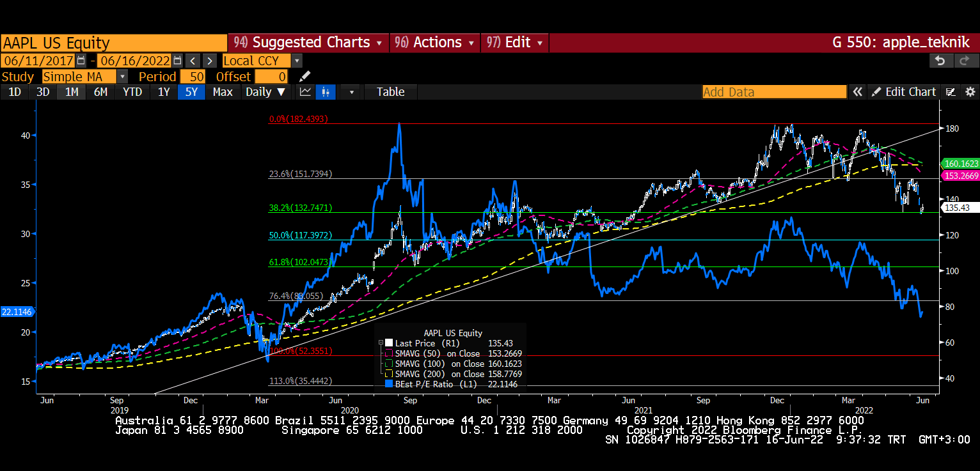Click the Add Data input field

(x=774, y=92)
